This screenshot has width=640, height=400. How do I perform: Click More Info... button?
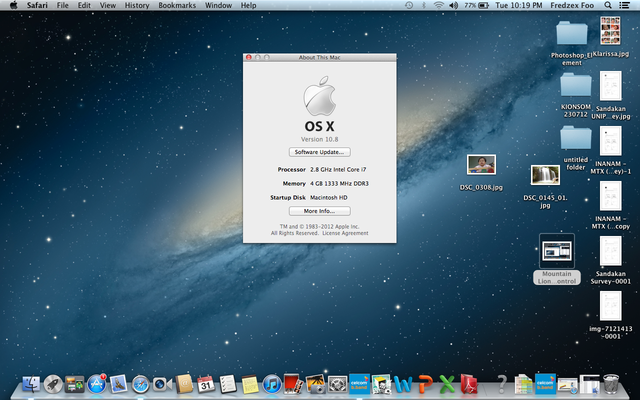[x=320, y=211]
